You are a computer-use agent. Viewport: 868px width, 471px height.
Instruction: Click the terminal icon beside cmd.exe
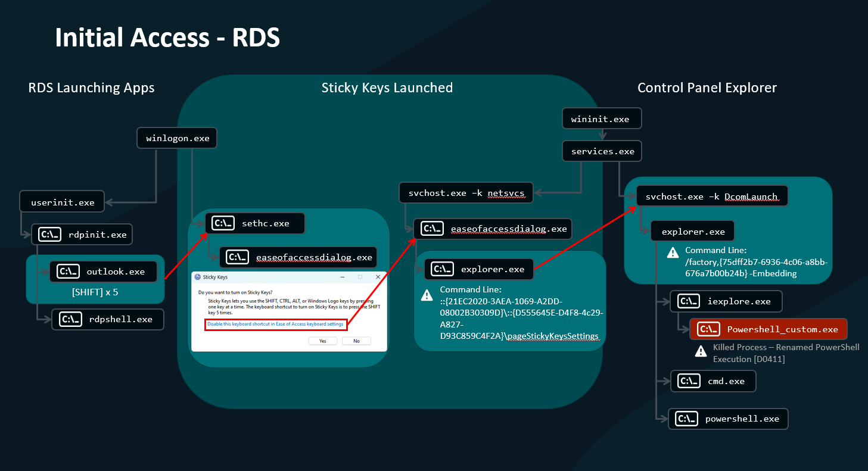coord(689,381)
